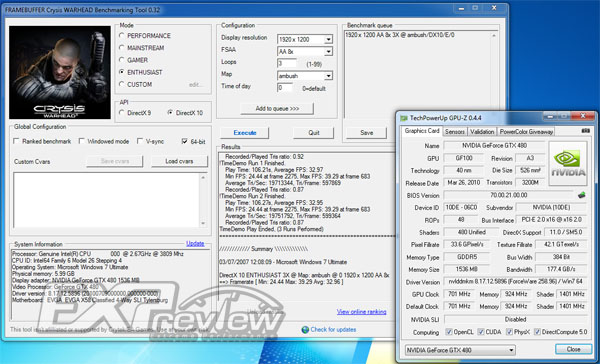Click the Driver Version field in GPU-Z
The width and height of the screenshot is (600, 364).
coord(515,282)
